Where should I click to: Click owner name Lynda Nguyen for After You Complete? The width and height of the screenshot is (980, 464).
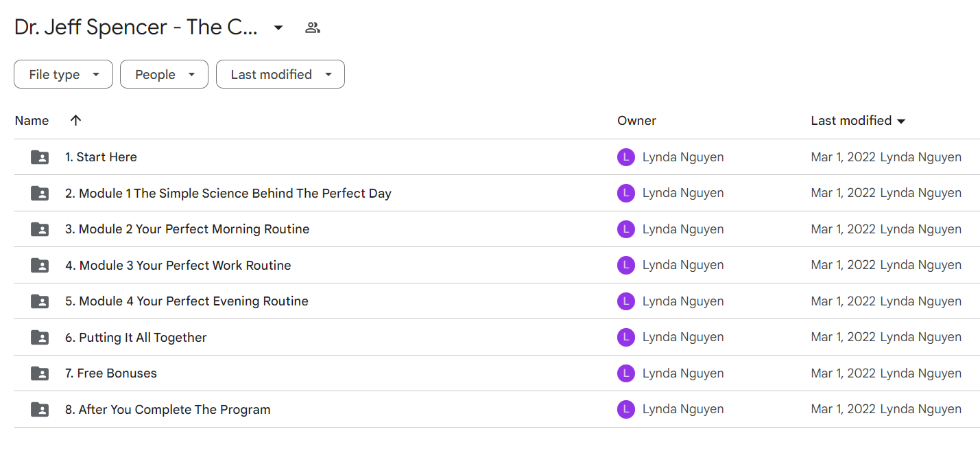tap(683, 410)
